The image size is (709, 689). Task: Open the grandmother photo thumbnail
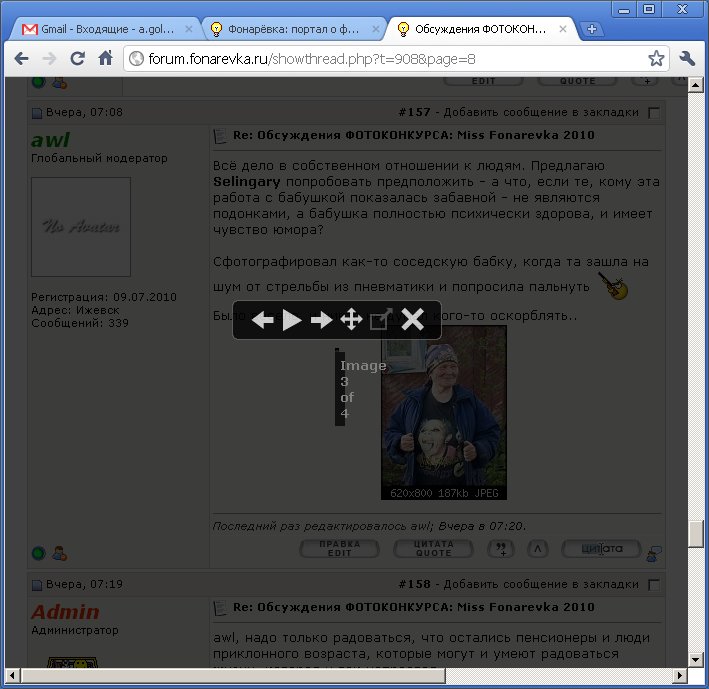[x=444, y=412]
